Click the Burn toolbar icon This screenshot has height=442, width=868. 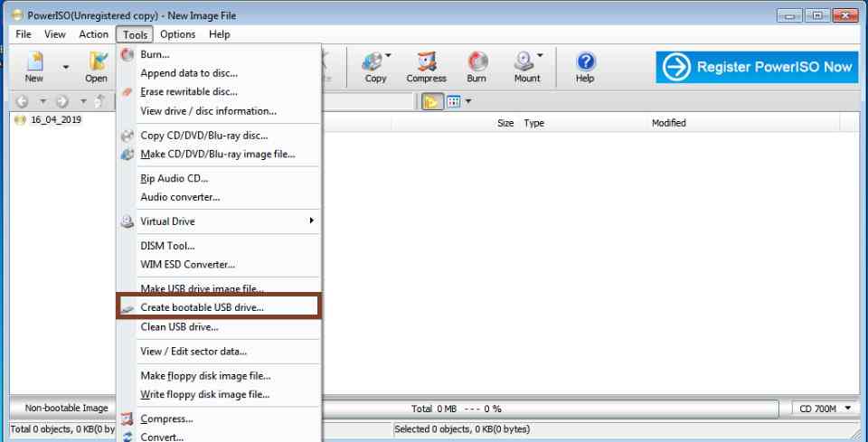coord(476,67)
